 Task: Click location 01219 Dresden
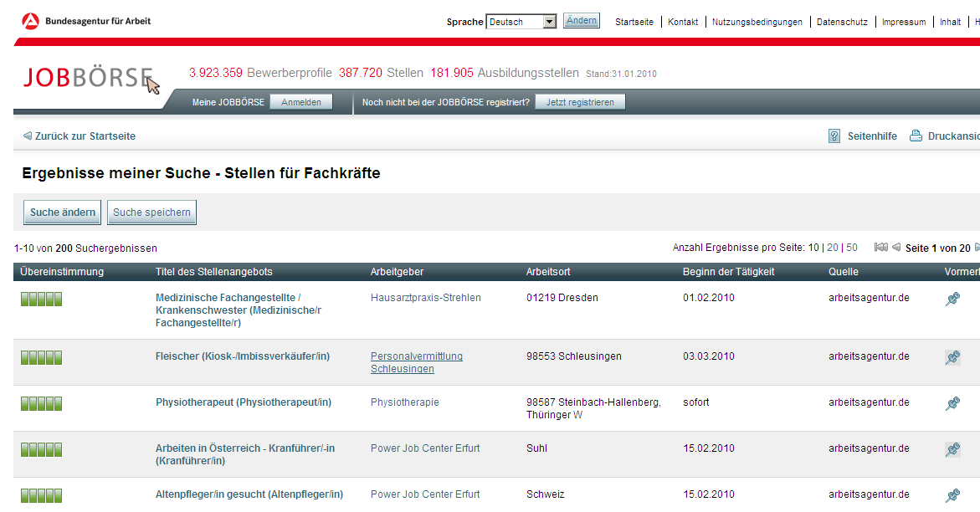click(562, 298)
